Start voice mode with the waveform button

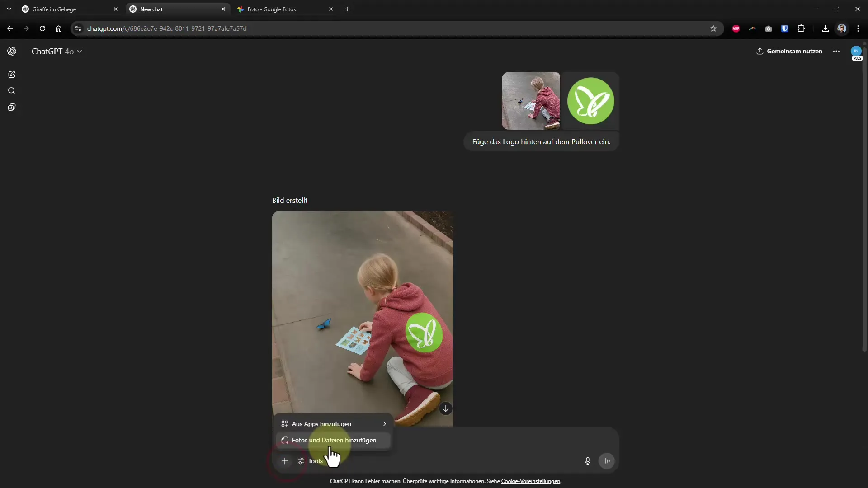(607, 461)
